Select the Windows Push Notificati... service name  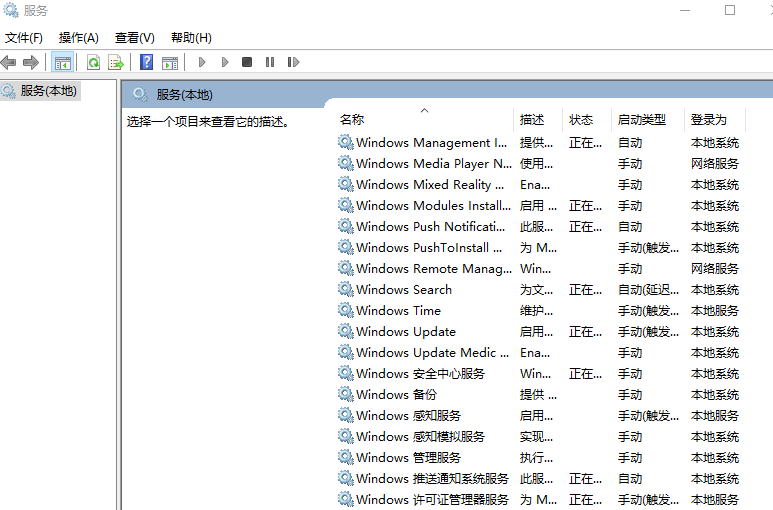point(430,227)
